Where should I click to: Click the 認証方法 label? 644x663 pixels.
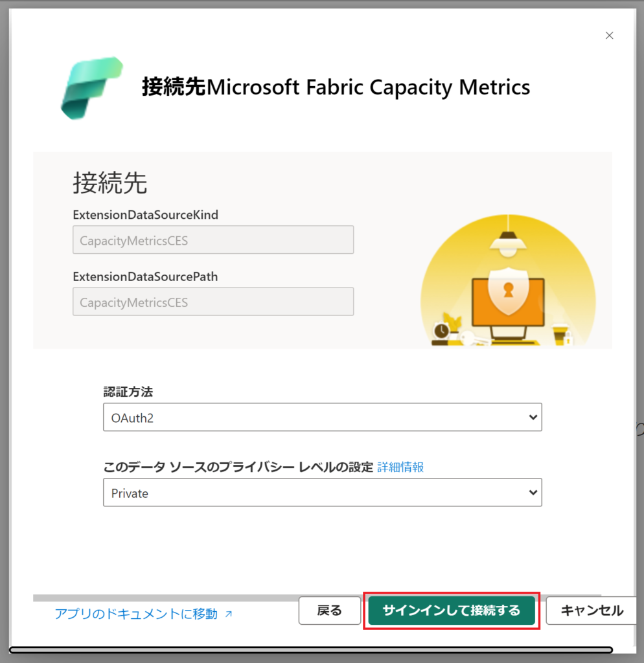tap(128, 392)
